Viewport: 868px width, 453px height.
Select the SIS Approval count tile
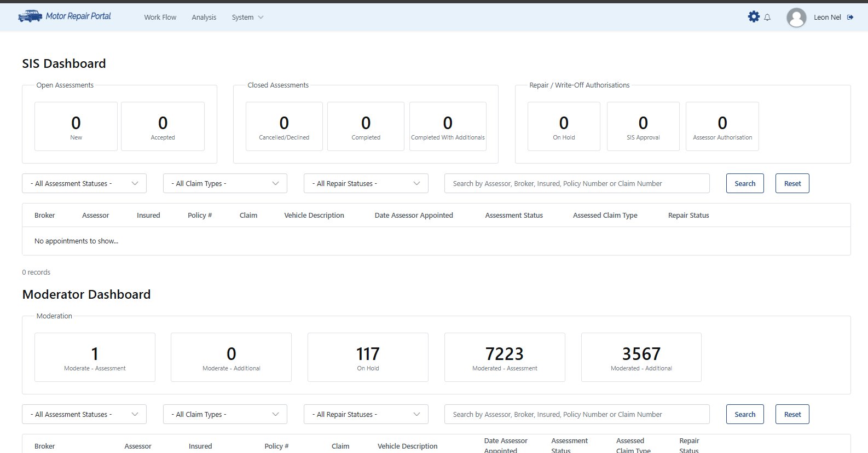point(643,126)
